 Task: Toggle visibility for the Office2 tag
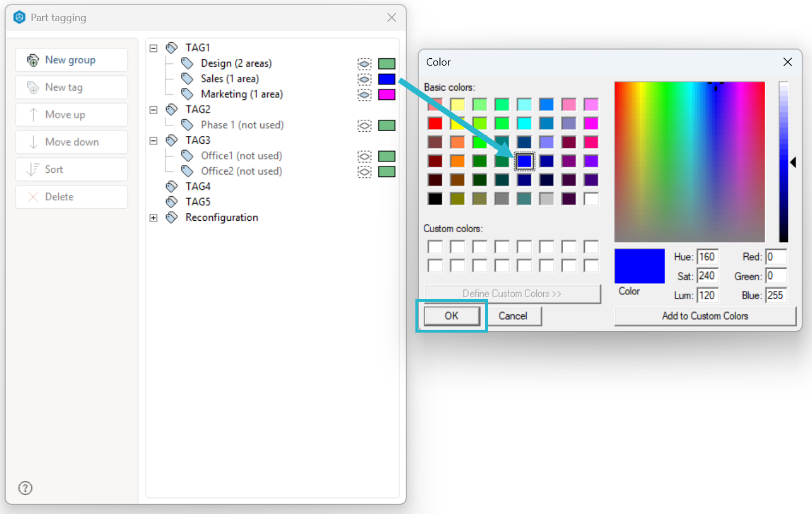coord(365,172)
